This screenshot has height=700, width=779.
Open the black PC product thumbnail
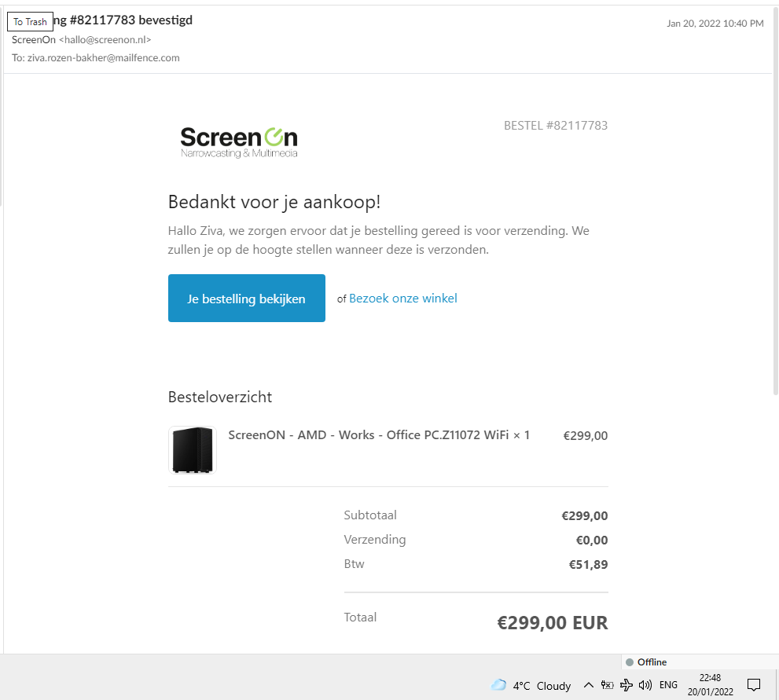click(x=193, y=450)
